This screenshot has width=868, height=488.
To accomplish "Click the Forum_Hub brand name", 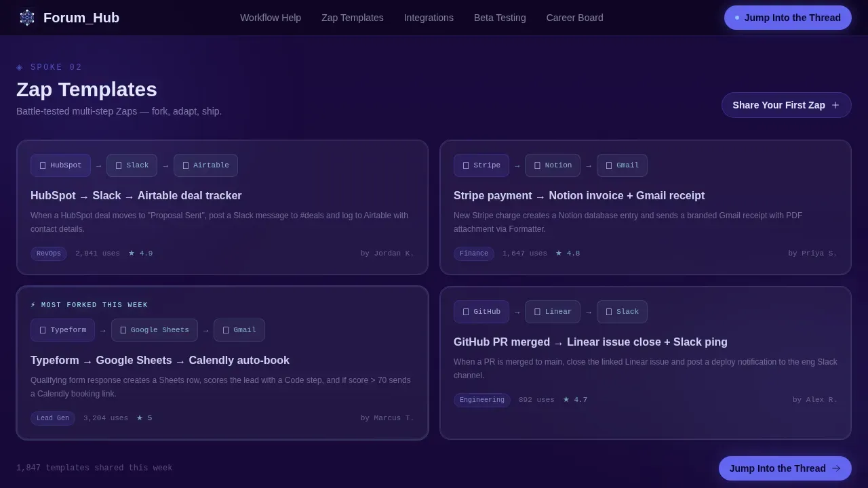I will click(x=81, y=18).
